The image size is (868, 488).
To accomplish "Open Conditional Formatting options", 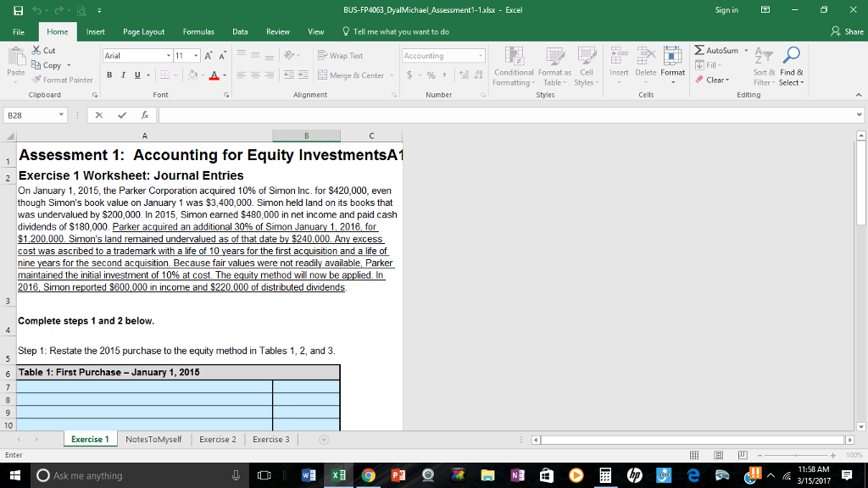I will [x=514, y=68].
